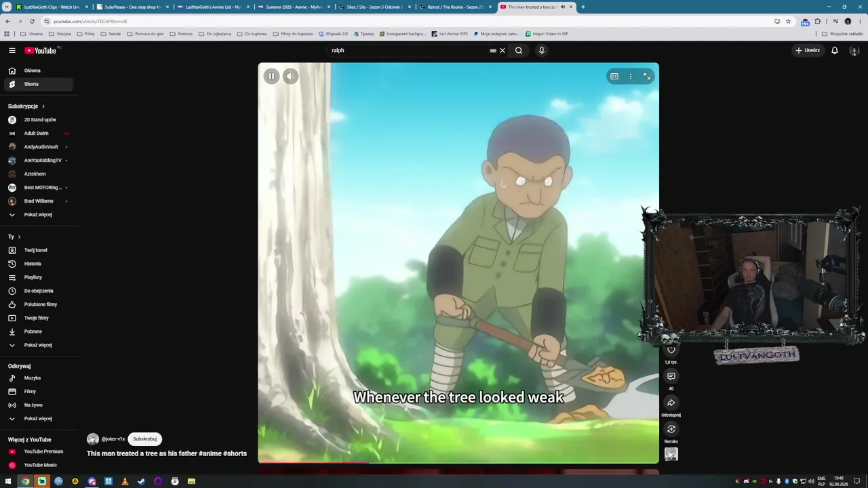868x488 pixels.
Task: Open Filmy under Odkrywaj
Action: tap(38, 392)
